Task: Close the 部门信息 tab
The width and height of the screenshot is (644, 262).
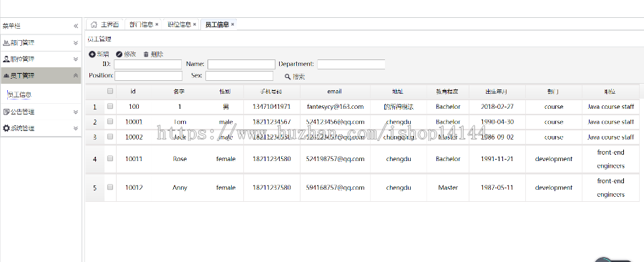Action: click(x=157, y=24)
